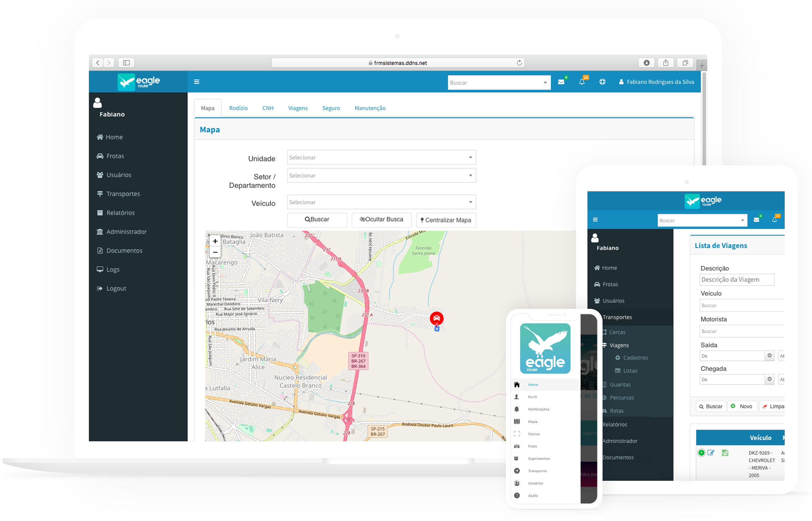Toggle the laptop hamburger menu icon

pyautogui.click(x=197, y=82)
